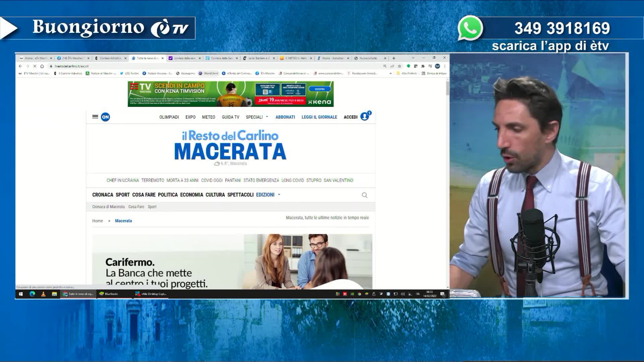644x362 pixels.
Task: Click the zoom magnifier icon in address bar
Action: coord(385,66)
